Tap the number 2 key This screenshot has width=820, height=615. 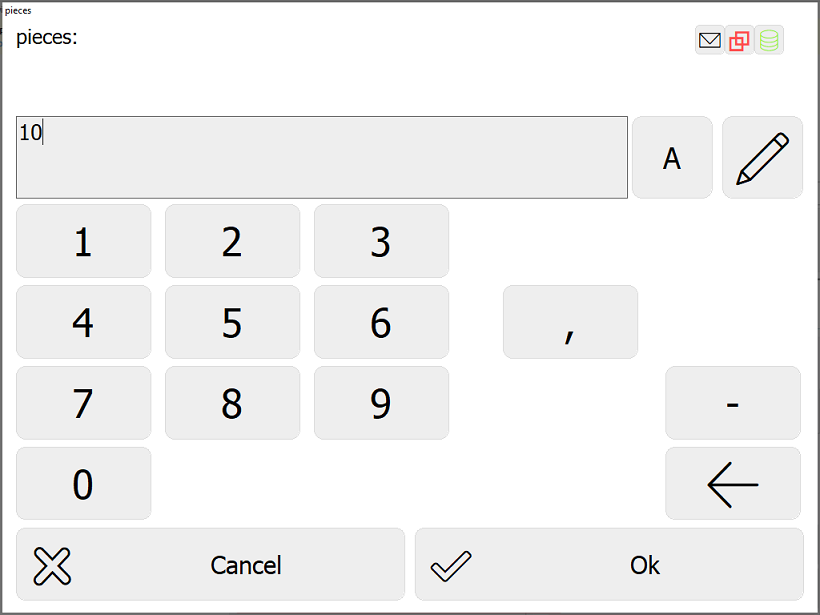[x=233, y=241]
